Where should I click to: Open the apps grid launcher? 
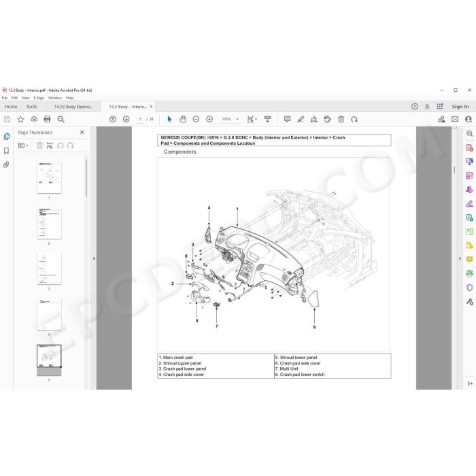click(440, 107)
